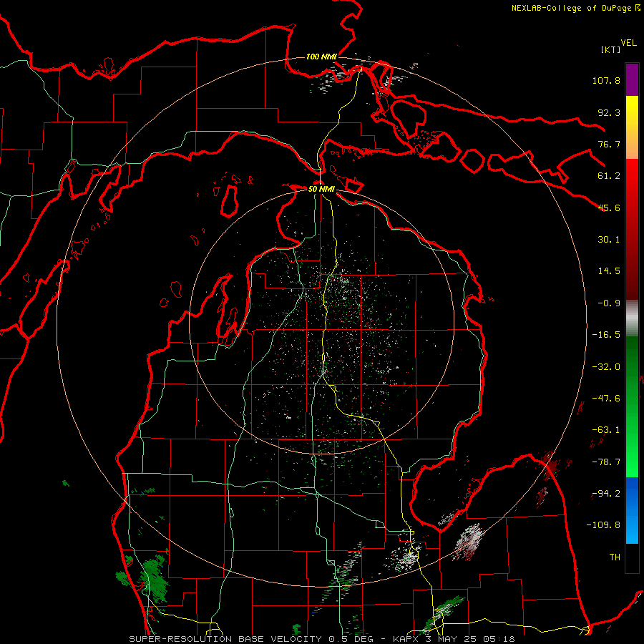The image size is (644, 644).
Task: Click the 92.3 velocity legend value
Action: click(609, 112)
